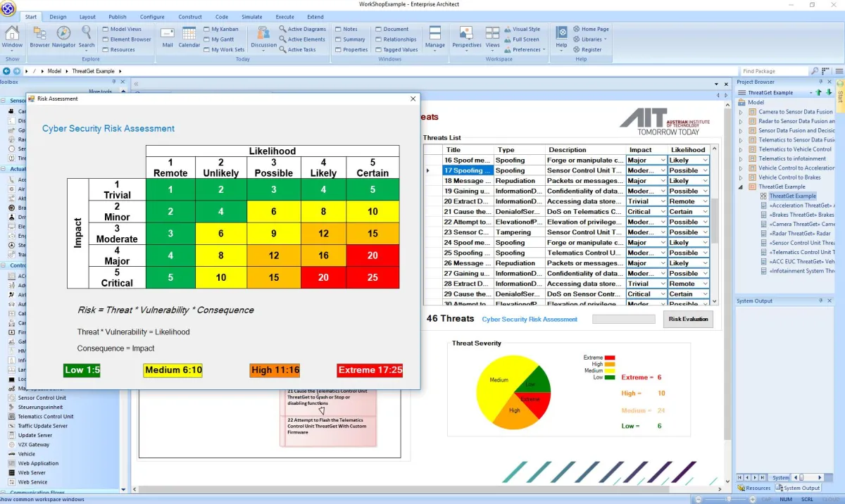Open the Discussion icon in ribbon

(x=263, y=34)
